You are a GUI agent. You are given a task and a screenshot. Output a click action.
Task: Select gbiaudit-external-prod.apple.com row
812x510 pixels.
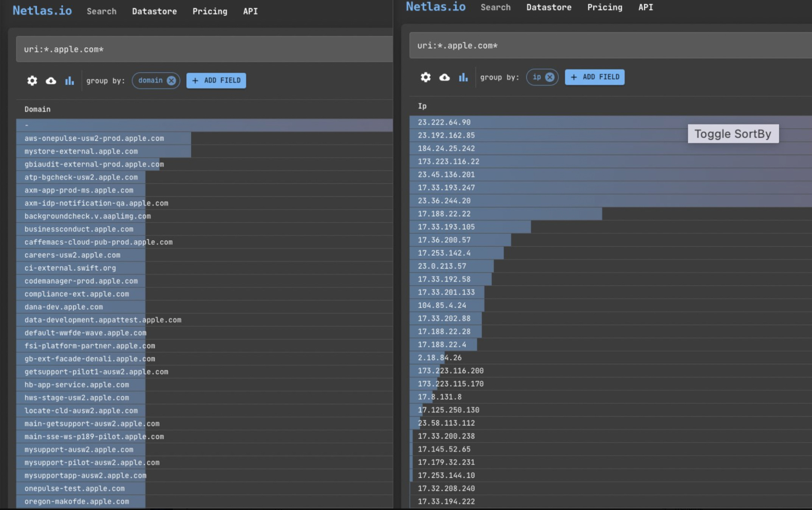click(204, 164)
